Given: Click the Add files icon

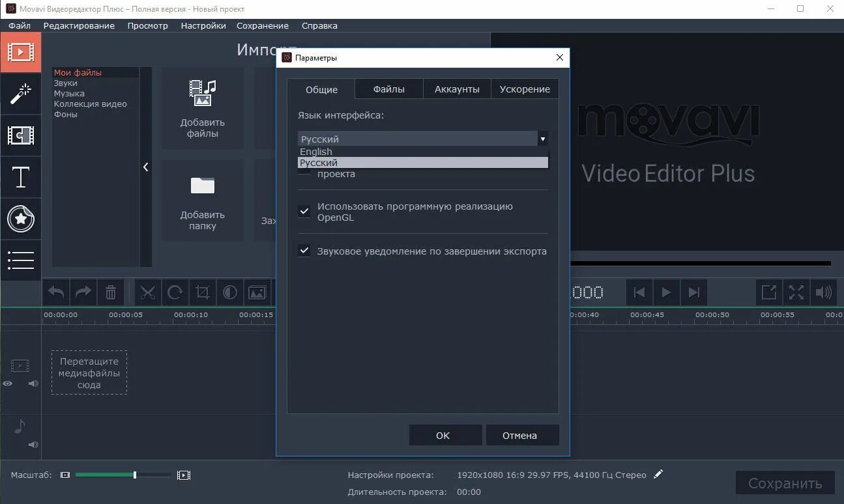Looking at the screenshot, I should pyautogui.click(x=203, y=93).
